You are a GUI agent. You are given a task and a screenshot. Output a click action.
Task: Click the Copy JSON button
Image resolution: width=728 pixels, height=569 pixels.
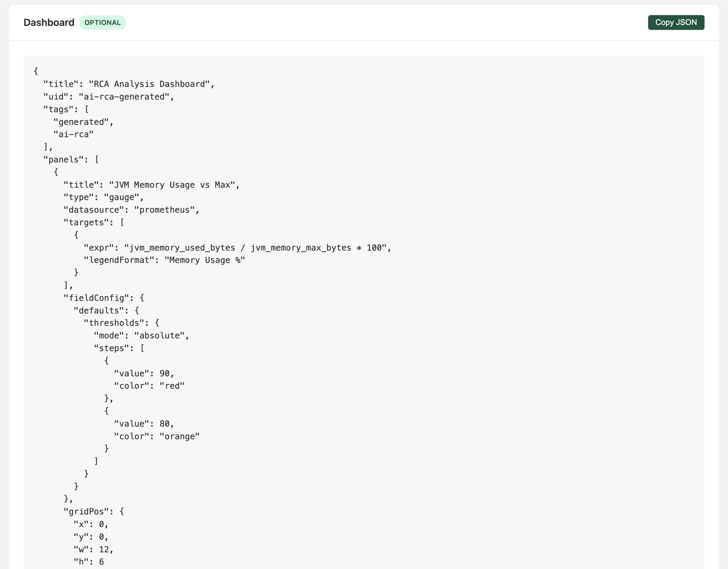coord(676,22)
